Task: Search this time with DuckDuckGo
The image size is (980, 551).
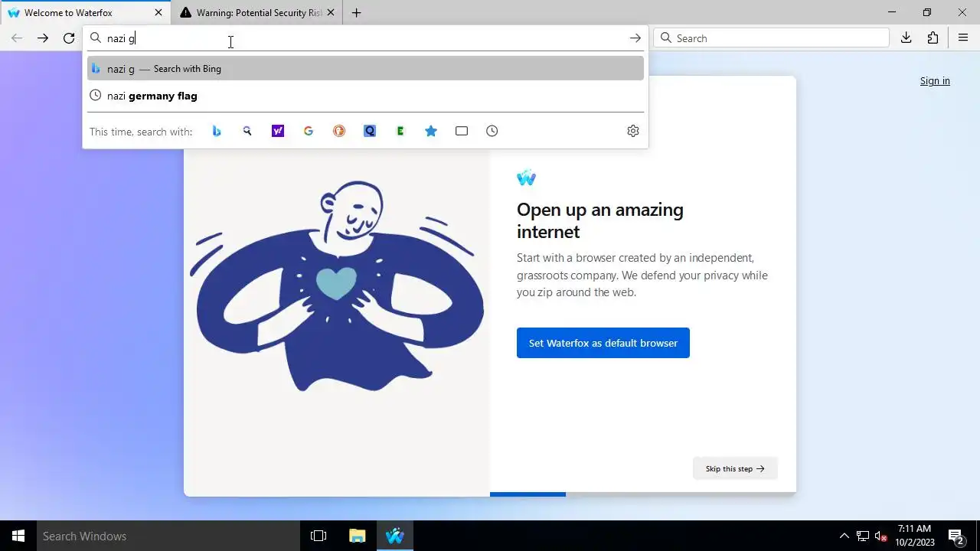Action: pyautogui.click(x=339, y=131)
